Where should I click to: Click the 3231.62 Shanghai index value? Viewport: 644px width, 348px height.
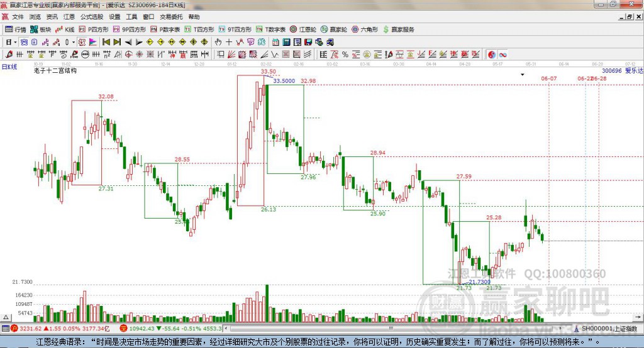tap(30, 329)
